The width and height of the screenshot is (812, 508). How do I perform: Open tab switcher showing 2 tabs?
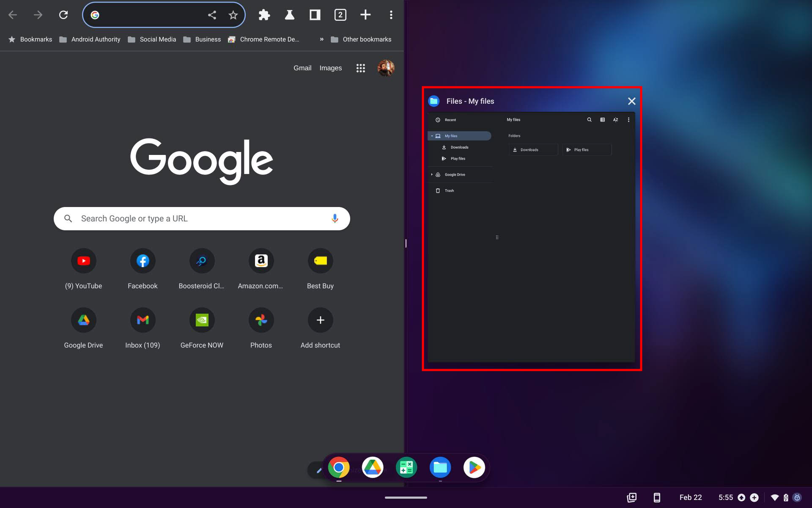340,15
